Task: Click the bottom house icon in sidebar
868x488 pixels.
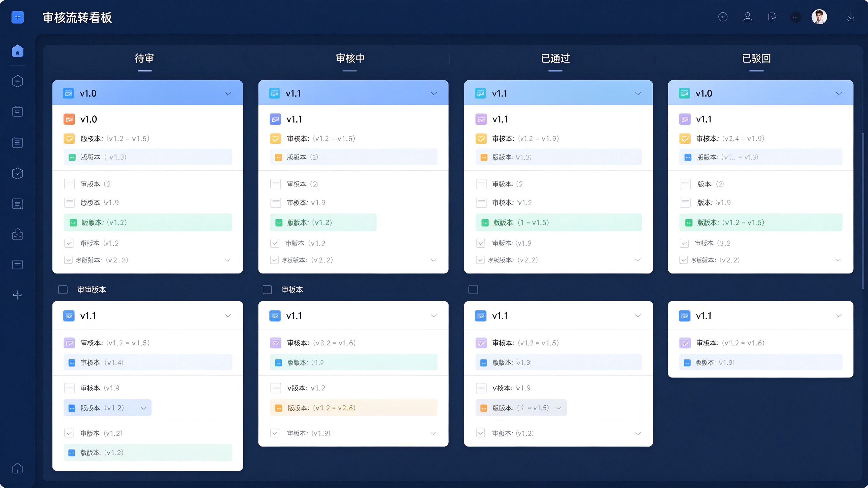Action: pos(17,469)
